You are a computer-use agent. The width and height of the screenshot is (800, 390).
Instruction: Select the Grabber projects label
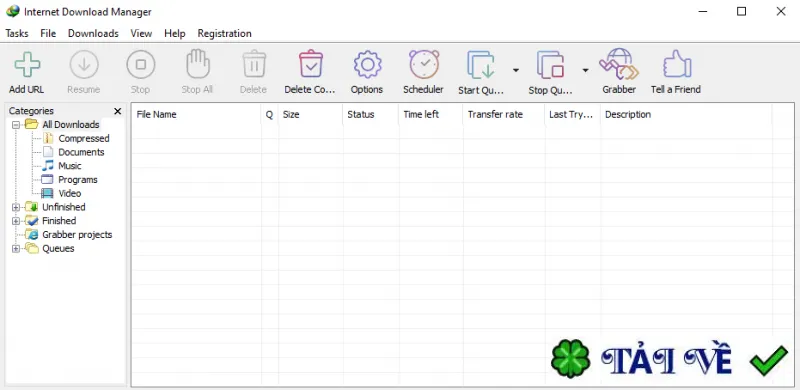[x=77, y=235]
